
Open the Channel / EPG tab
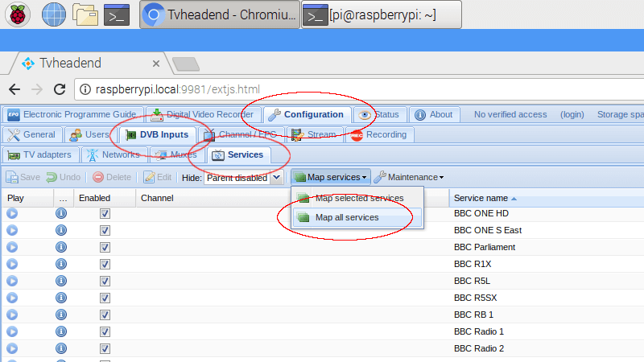(x=241, y=134)
